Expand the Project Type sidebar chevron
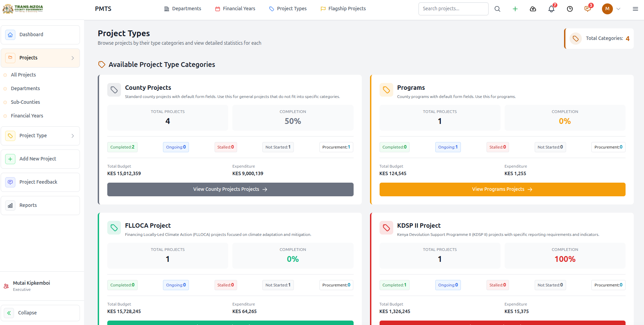644x325 pixels. coord(73,136)
